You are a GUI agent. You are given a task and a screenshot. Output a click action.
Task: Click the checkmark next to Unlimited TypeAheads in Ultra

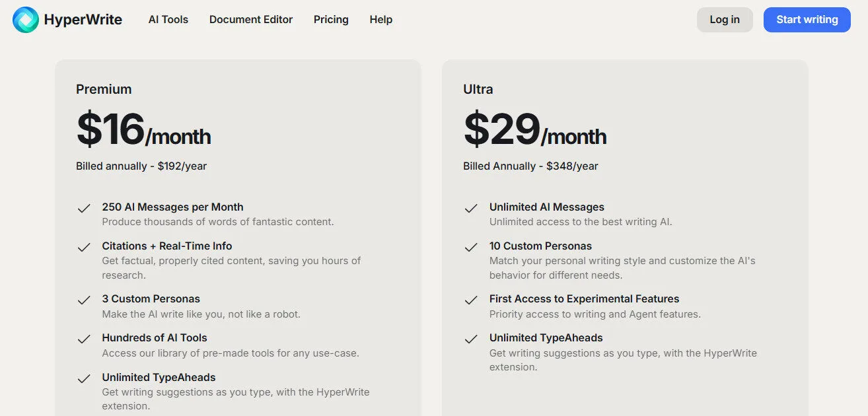[471, 339]
